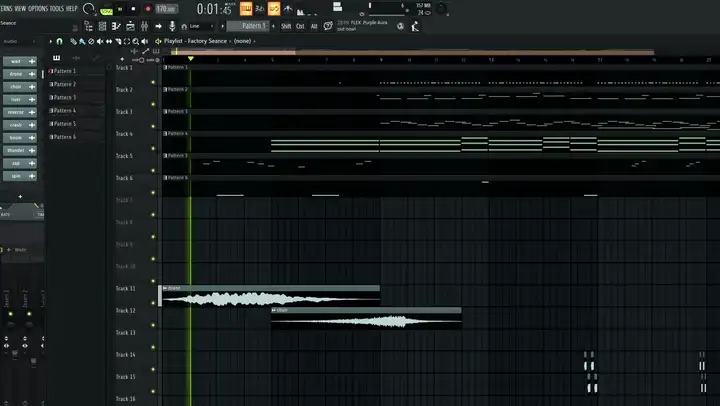720x406 pixels.
Task: Select the mute tool icon
Action: pos(100,41)
